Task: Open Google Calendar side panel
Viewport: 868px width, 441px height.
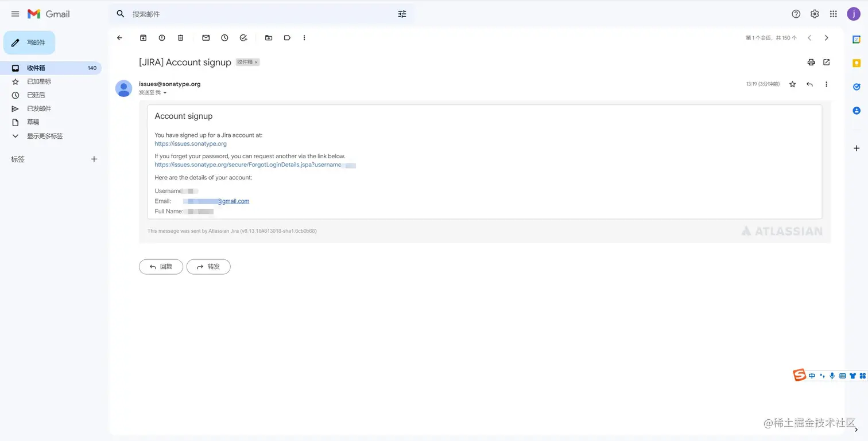Action: [857, 40]
